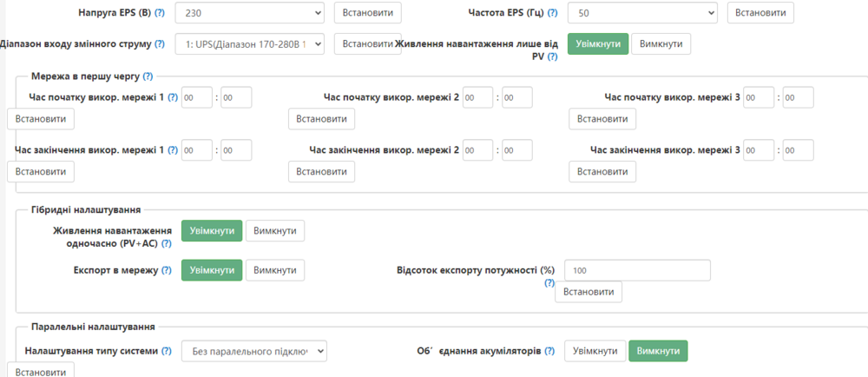Click help icon next to Налаштування типу системи
868x377 pixels.
(x=166, y=351)
